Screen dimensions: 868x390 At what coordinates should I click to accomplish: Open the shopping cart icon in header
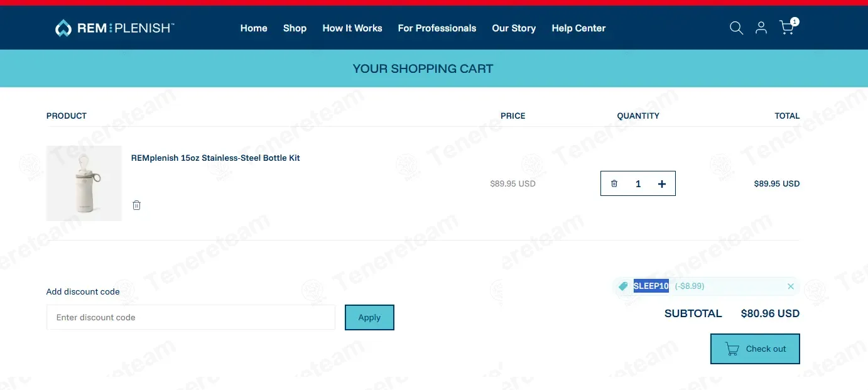tap(788, 27)
